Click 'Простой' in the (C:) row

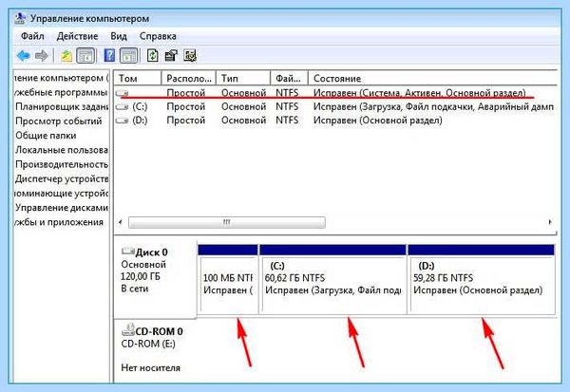186,107
